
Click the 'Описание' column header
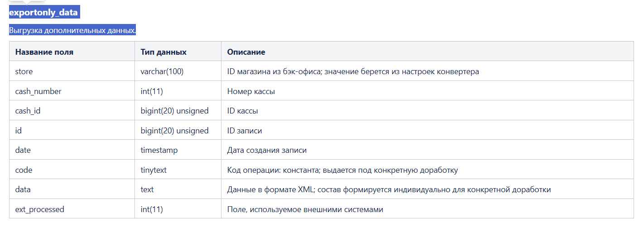(x=246, y=52)
